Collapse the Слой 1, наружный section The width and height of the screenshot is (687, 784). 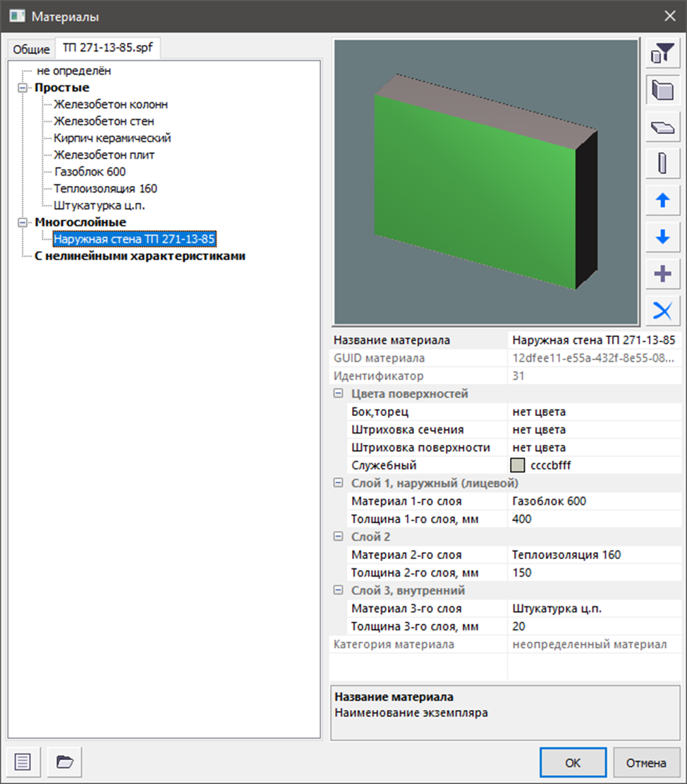[339, 483]
